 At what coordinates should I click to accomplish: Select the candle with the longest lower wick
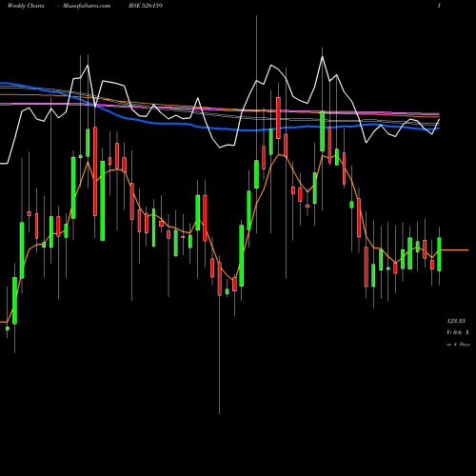pyautogui.click(x=219, y=279)
